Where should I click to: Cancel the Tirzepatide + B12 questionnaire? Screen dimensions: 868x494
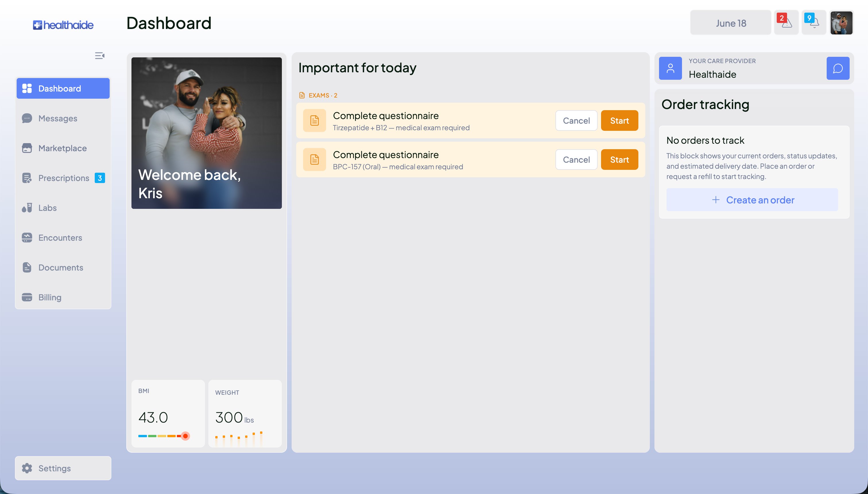pos(576,120)
